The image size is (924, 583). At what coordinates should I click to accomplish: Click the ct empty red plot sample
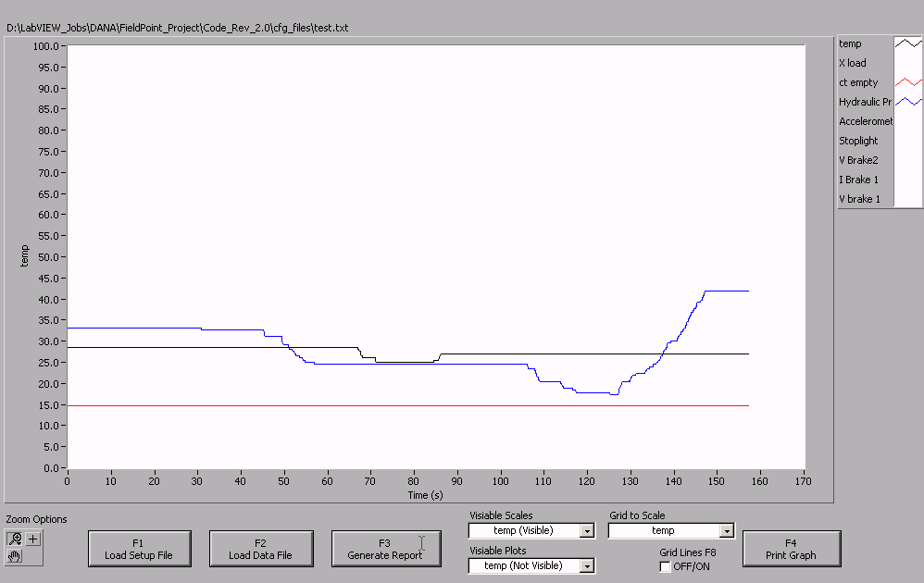point(908,82)
